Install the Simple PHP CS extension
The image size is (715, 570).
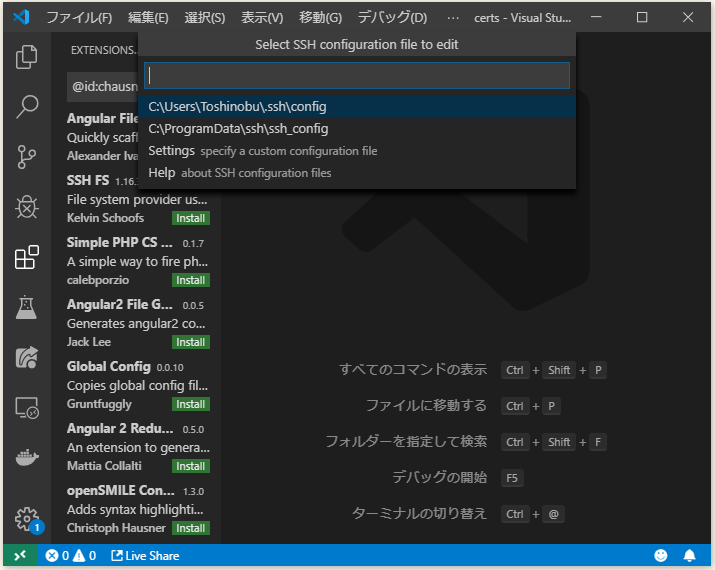[x=191, y=280]
